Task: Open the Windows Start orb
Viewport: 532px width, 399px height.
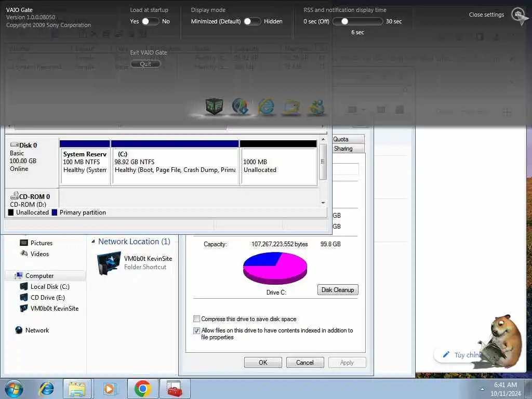Action: pyautogui.click(x=14, y=389)
